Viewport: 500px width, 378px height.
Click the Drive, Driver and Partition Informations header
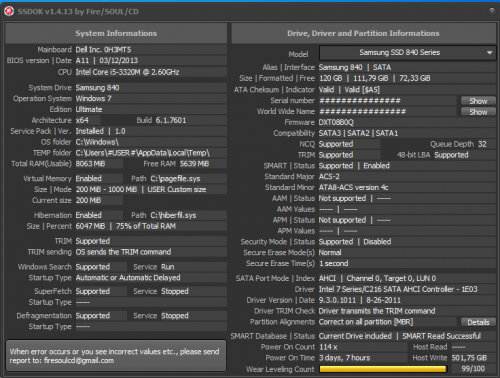(x=363, y=33)
